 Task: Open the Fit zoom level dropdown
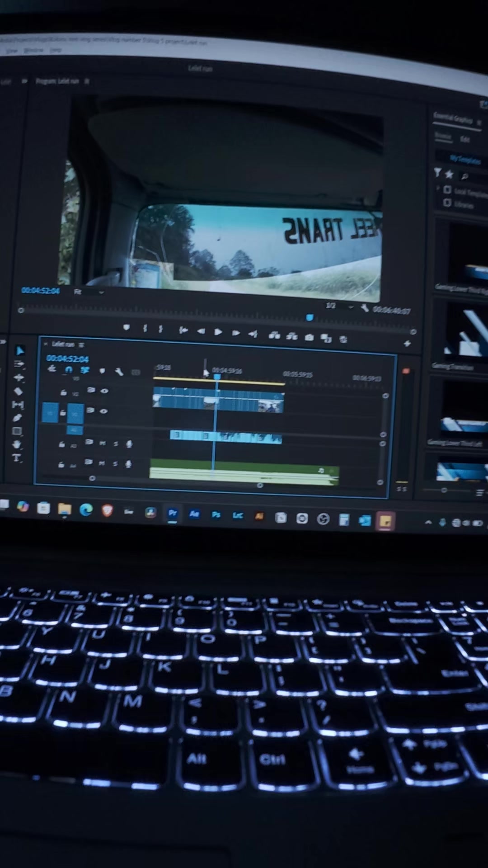click(x=89, y=292)
